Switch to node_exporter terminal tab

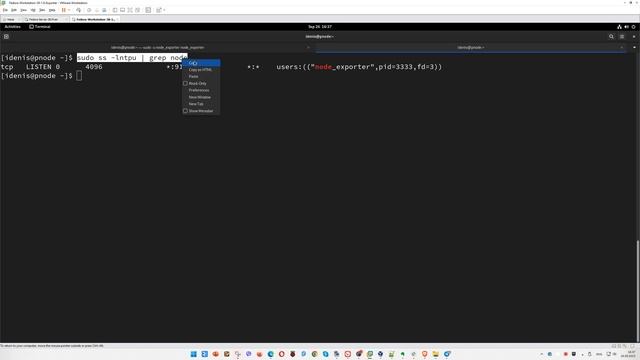coord(158,47)
